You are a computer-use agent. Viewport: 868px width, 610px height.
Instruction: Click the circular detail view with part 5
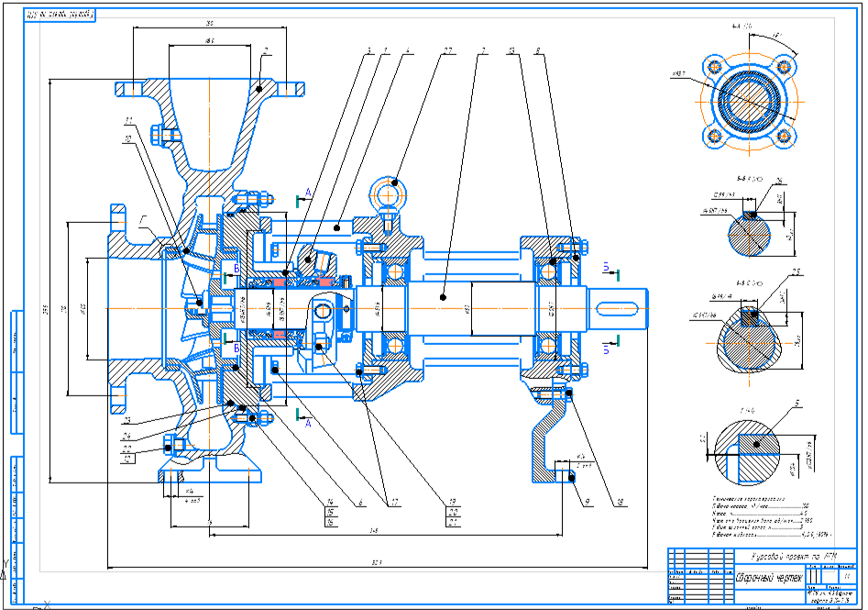click(x=747, y=451)
